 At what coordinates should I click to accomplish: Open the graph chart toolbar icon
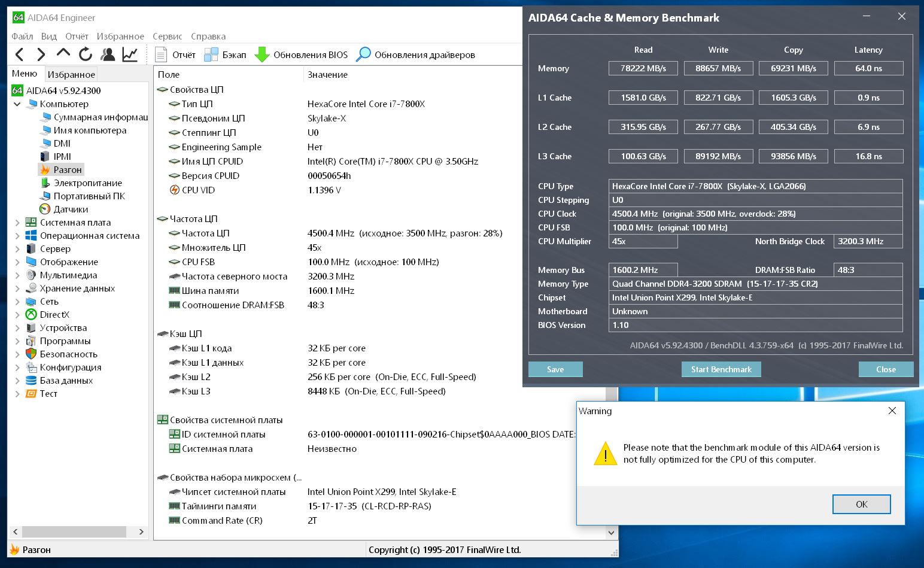[130, 54]
